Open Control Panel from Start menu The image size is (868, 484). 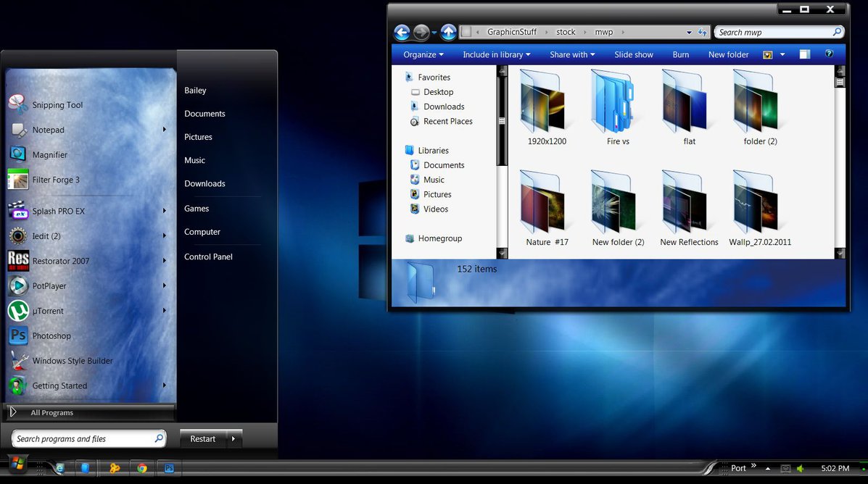coord(208,256)
